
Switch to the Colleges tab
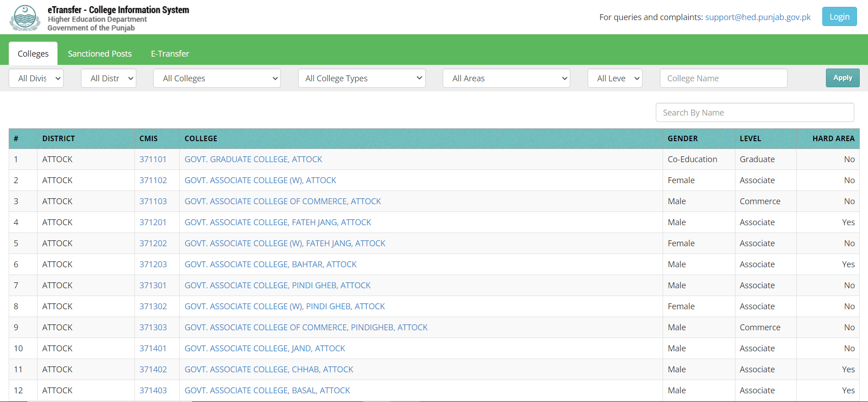[x=33, y=53]
